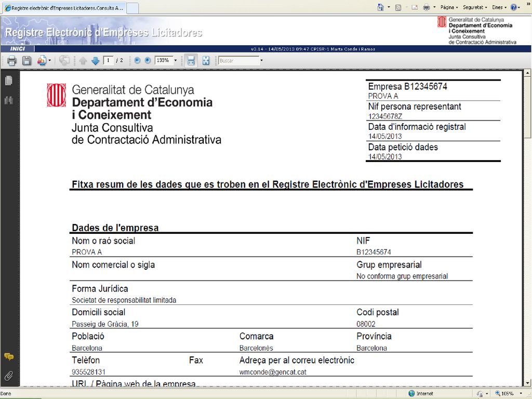Open the browser help icon
This screenshot has height=399, width=532.
point(514,7)
